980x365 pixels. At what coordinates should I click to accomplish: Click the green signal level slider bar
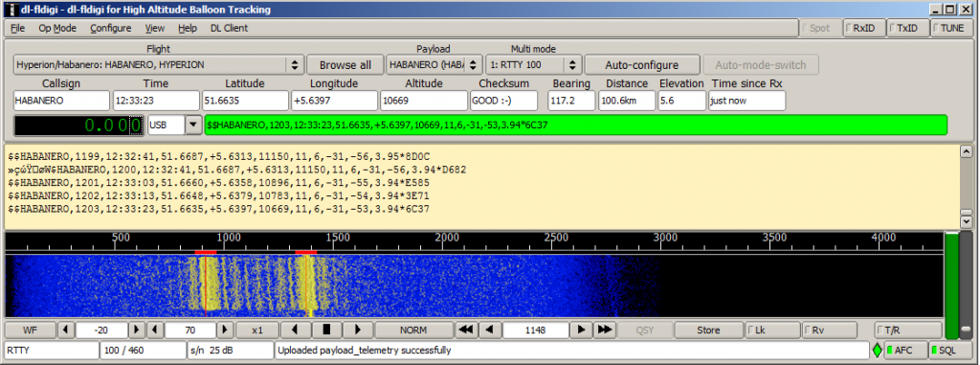point(951,285)
